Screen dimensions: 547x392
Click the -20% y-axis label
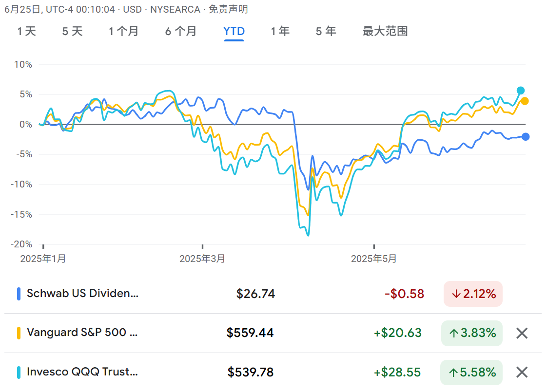tap(21, 244)
